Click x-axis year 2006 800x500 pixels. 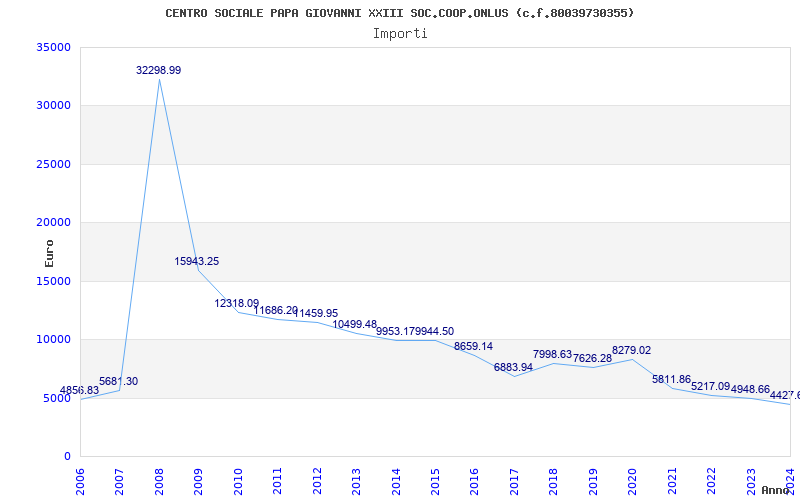point(80,481)
